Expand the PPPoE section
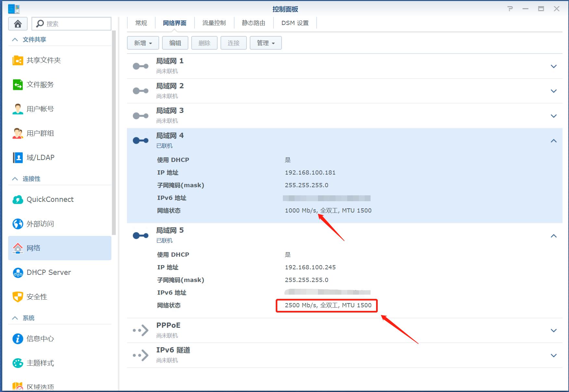The width and height of the screenshot is (569, 392). tap(553, 330)
